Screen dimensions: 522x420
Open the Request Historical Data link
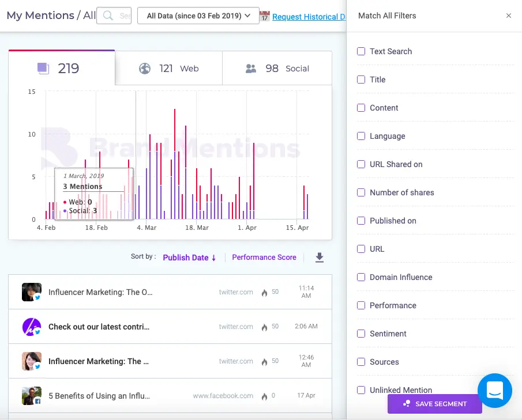click(x=309, y=17)
